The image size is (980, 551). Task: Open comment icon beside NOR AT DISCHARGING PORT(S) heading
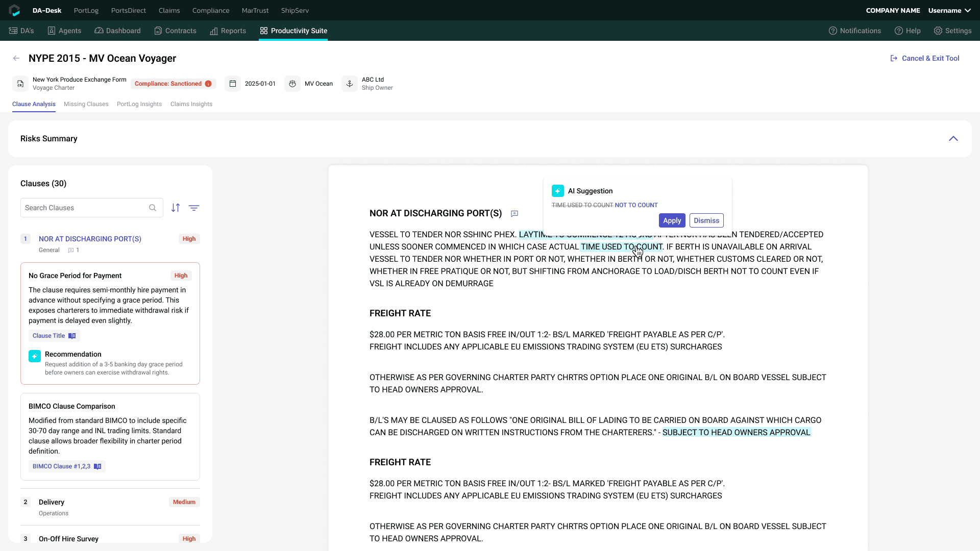[514, 214]
